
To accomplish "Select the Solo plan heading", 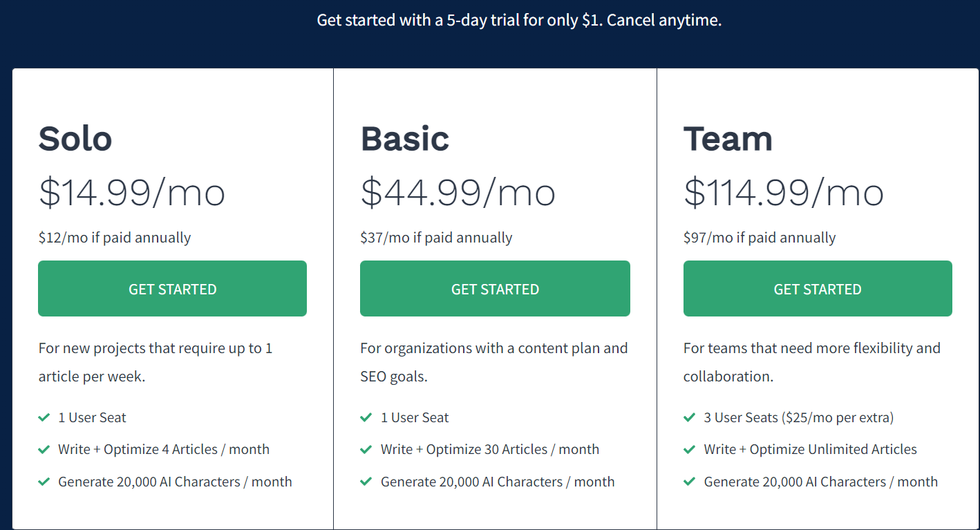I will pos(75,139).
